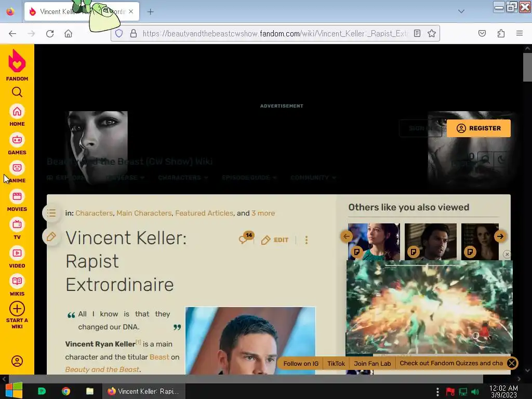Screen dimensions: 532x399
Task: Open the table of contents list icon
Action: pyautogui.click(x=51, y=213)
